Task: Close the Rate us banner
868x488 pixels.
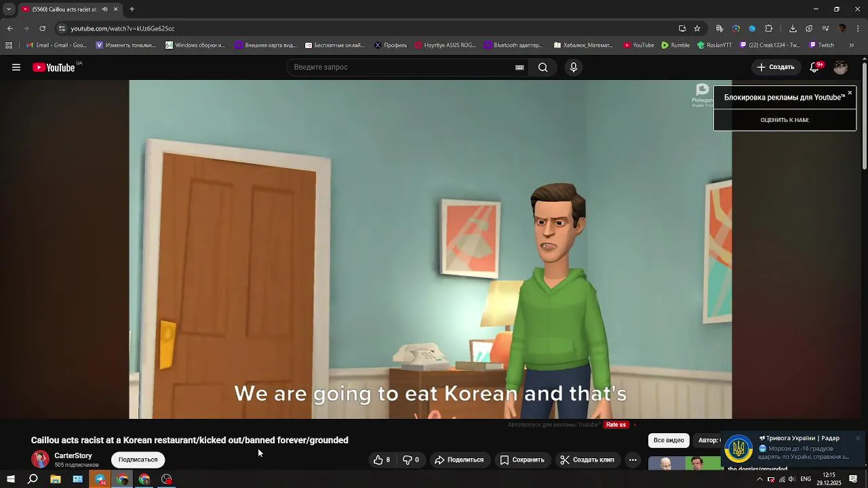Action: click(635, 425)
